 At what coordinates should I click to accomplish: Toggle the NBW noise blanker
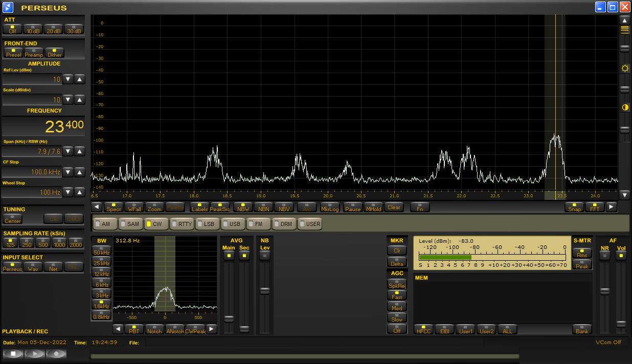[x=243, y=207]
